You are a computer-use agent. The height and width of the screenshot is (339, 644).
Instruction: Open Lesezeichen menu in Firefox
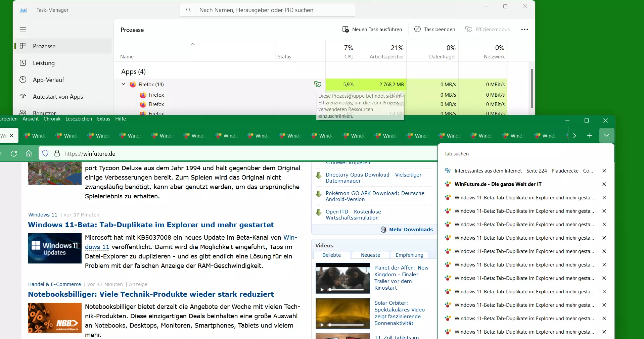pos(79,119)
